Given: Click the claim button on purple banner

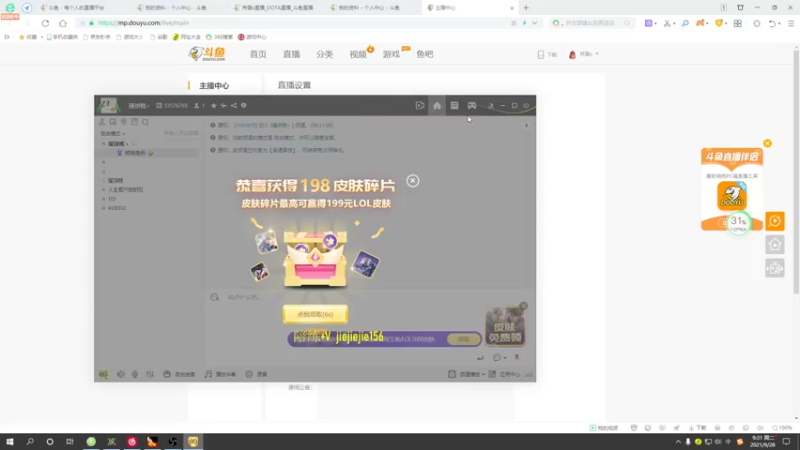Looking at the screenshot, I should (x=463, y=339).
